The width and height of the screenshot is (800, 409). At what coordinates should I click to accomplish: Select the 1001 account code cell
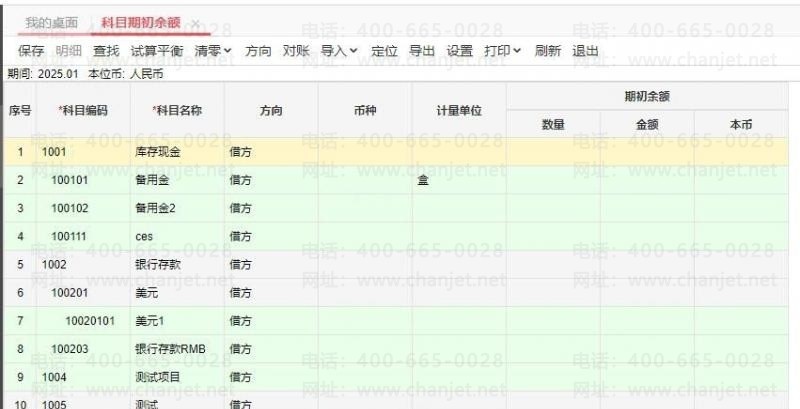83,151
